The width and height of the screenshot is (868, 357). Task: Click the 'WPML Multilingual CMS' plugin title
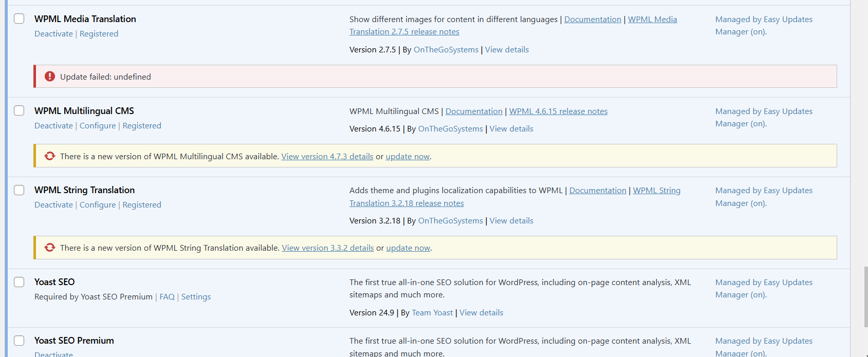(84, 111)
